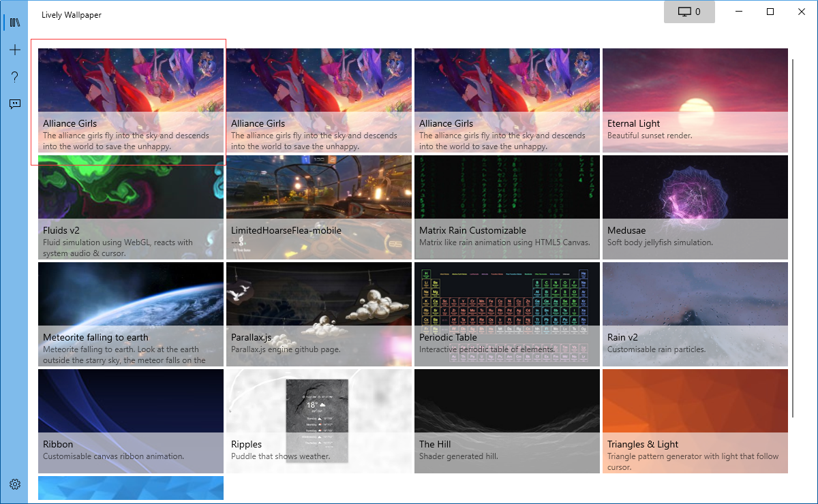Minimize the Lively Wallpaper window
This screenshot has height=504, width=818.
(x=739, y=12)
